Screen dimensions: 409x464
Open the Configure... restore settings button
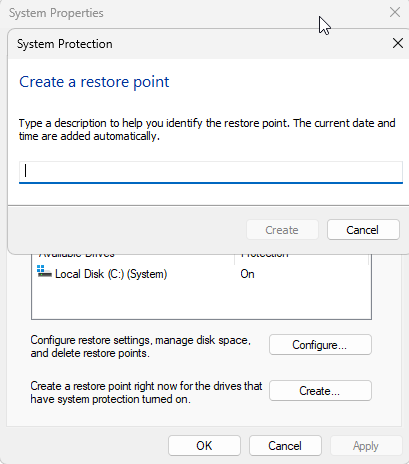coord(320,345)
